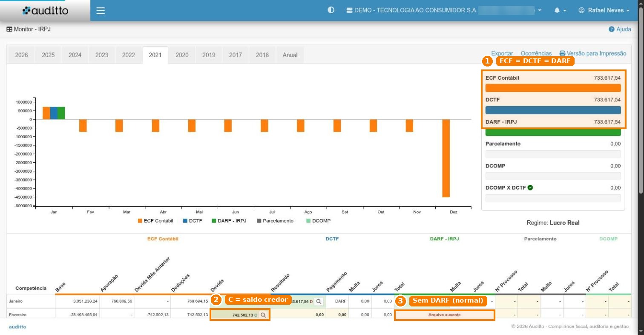Select the 2020 year tab
The image size is (644, 335).
(x=182, y=55)
